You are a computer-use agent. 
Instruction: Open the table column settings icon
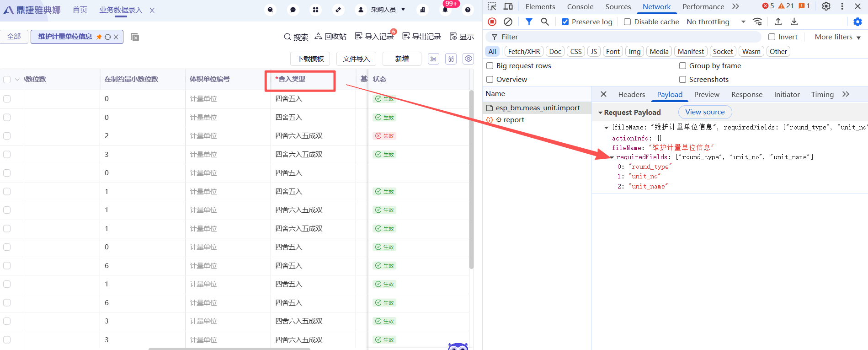[468, 59]
